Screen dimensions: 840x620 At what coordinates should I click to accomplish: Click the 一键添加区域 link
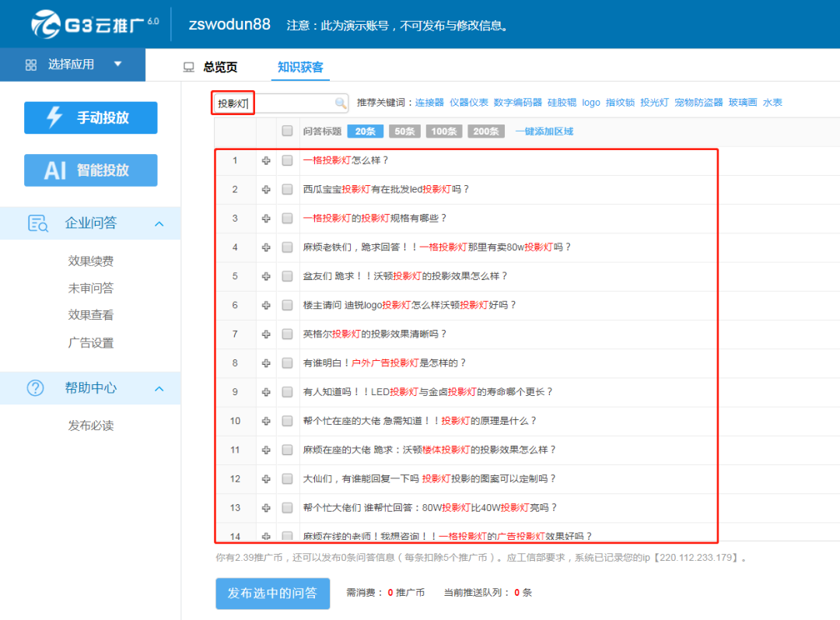[544, 131]
